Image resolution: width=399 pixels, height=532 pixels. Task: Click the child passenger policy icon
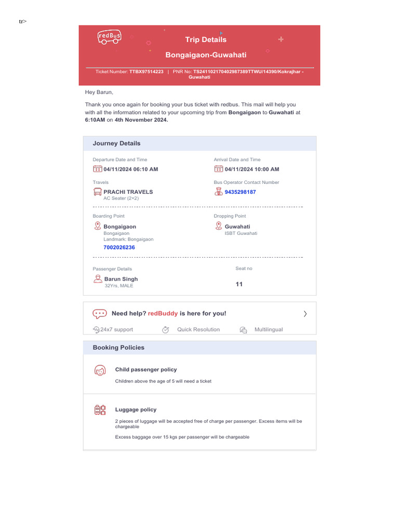pyautogui.click(x=100, y=370)
